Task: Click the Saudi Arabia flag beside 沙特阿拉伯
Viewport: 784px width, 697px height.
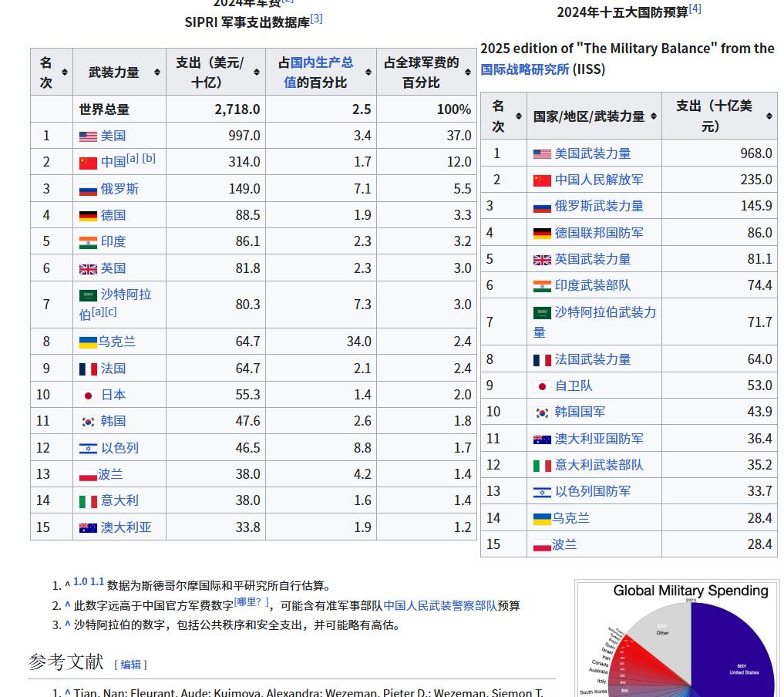Action: tap(88, 295)
